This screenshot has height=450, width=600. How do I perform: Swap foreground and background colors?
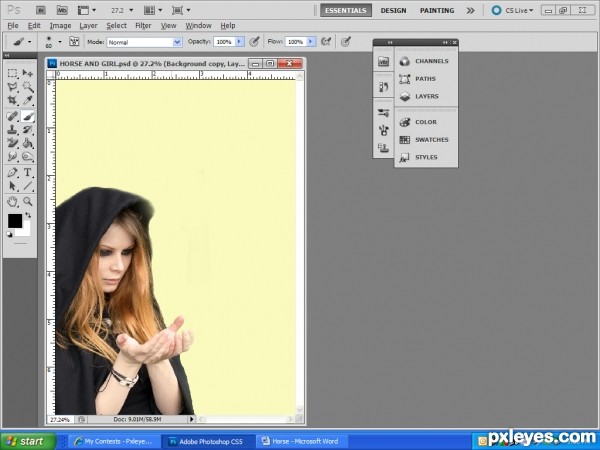coord(28,215)
